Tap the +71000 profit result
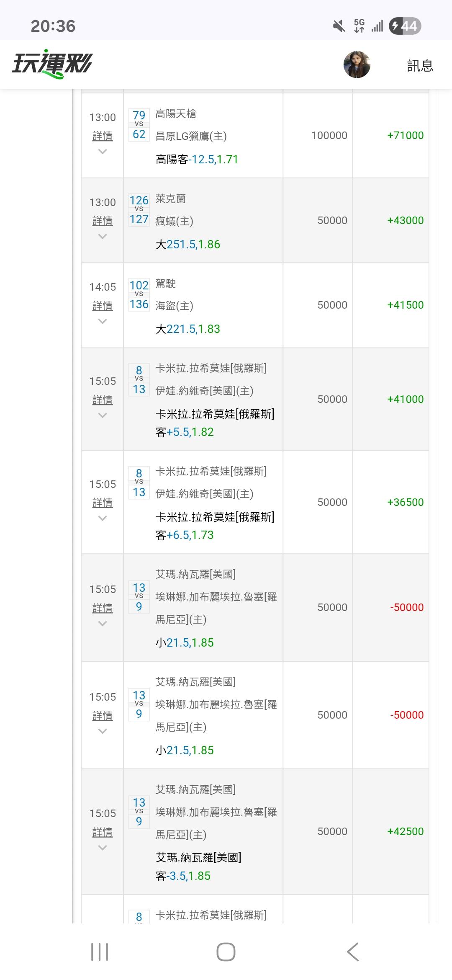Image resolution: width=452 pixels, height=980 pixels. coord(405,135)
